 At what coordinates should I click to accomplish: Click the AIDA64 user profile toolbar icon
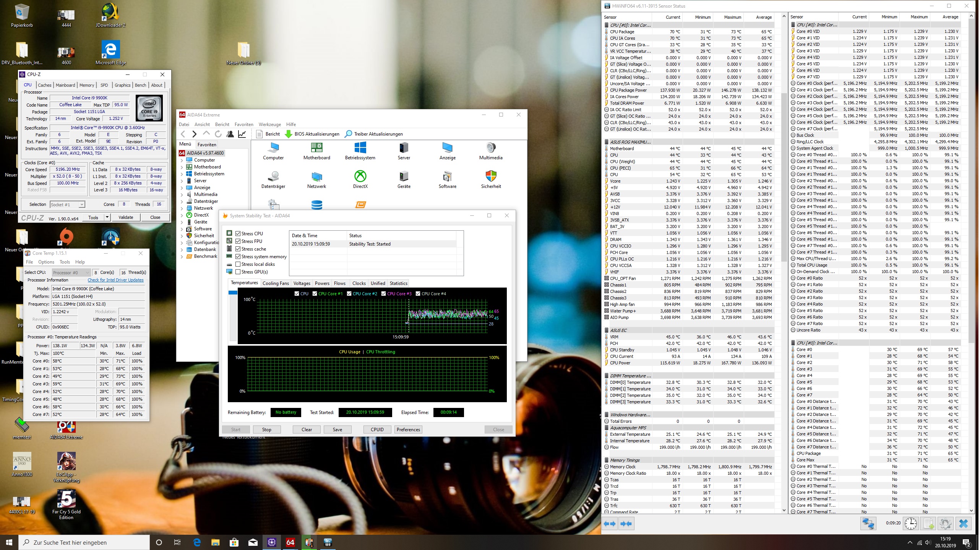(x=230, y=134)
